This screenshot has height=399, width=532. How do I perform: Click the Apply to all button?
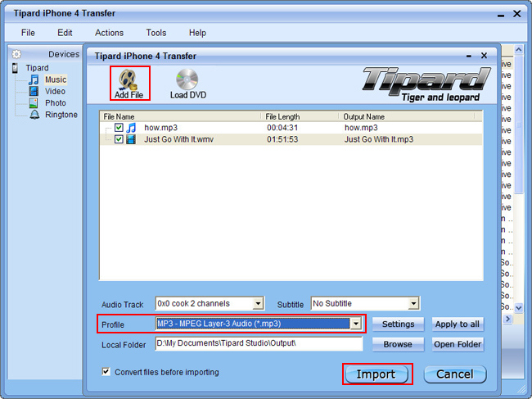[458, 324]
